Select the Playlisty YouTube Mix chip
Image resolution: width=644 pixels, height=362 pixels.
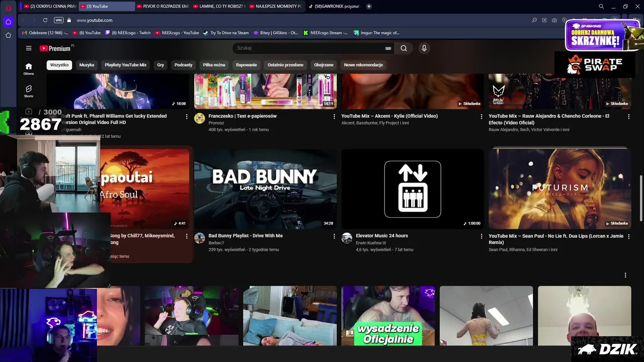(x=126, y=65)
